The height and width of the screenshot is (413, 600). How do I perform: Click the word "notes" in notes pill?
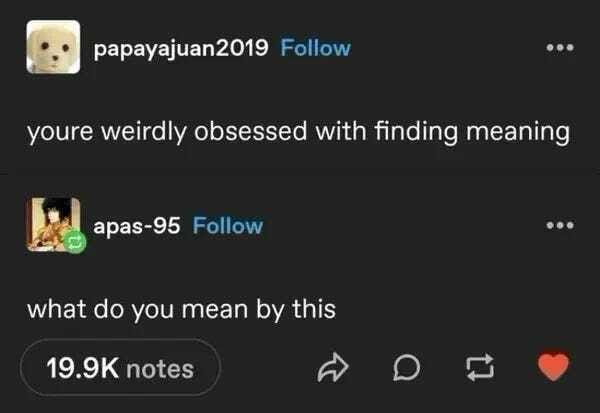160,369
